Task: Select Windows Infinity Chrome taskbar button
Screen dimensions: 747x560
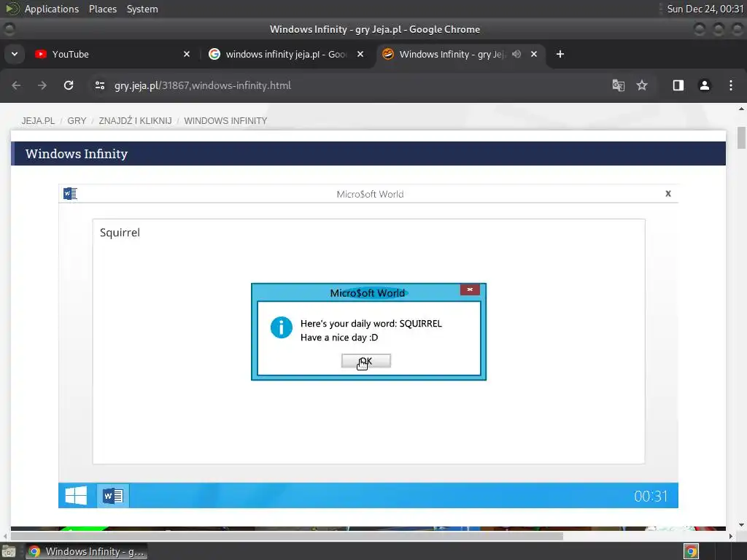Action: (x=86, y=551)
